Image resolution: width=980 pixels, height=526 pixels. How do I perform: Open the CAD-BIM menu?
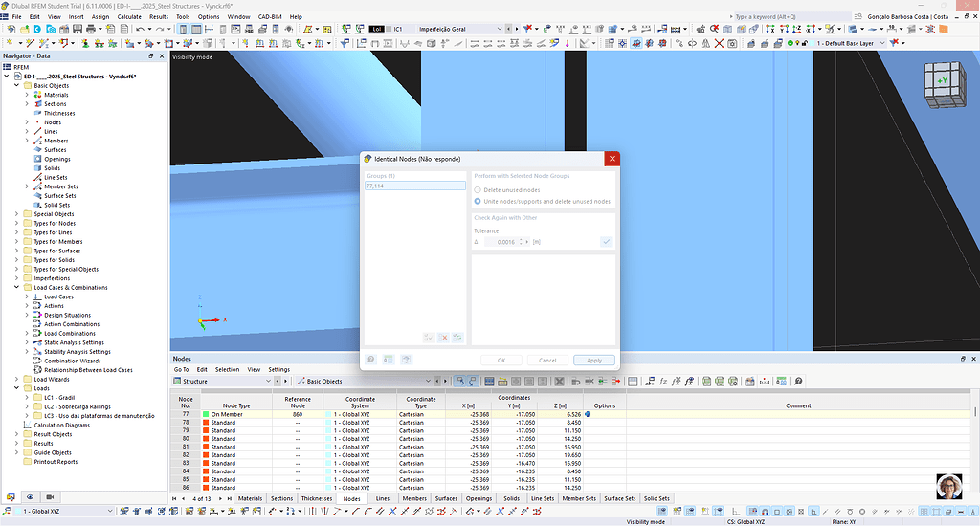coord(270,17)
